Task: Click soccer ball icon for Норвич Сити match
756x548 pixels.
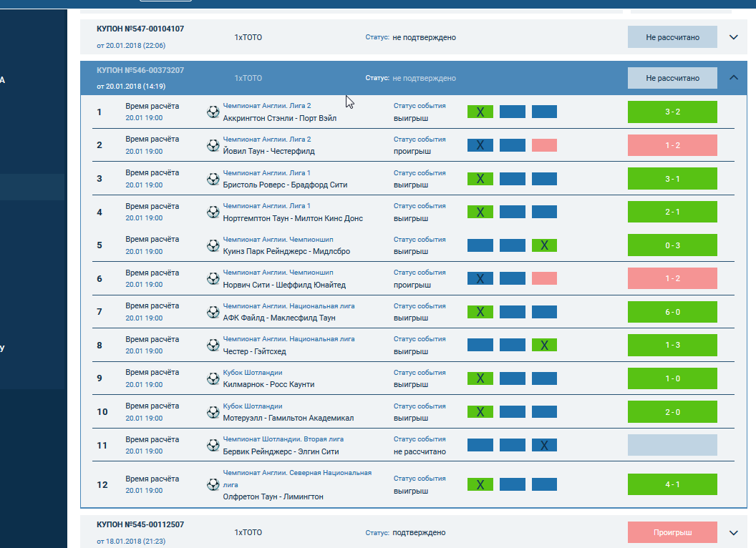Action: [213, 279]
